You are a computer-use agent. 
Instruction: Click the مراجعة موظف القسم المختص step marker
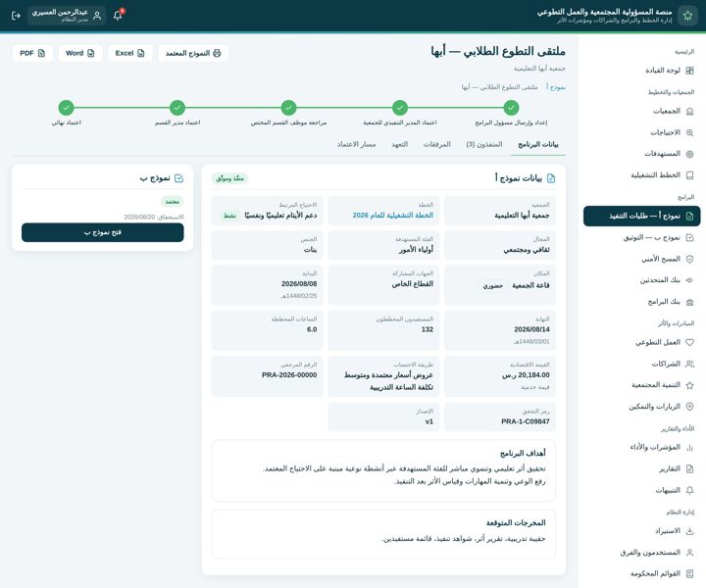tap(288, 108)
